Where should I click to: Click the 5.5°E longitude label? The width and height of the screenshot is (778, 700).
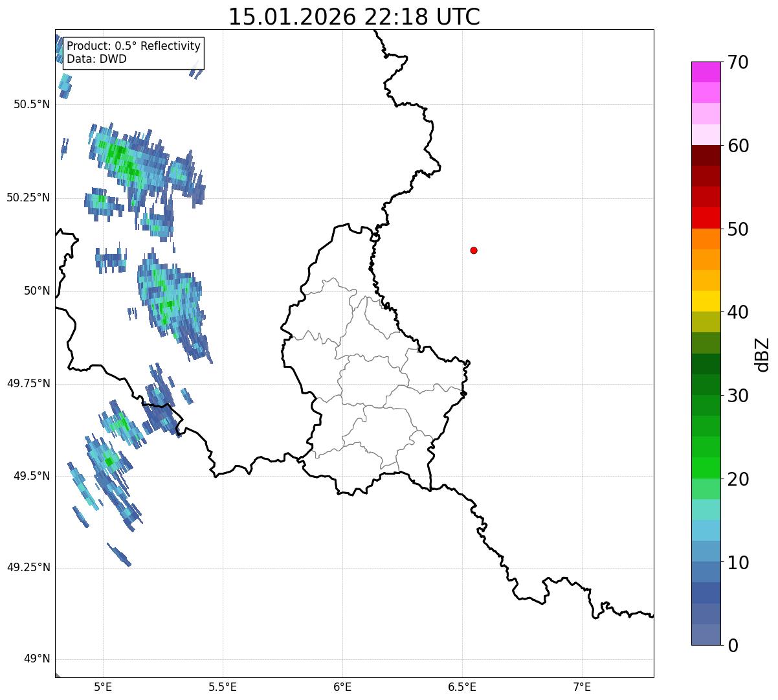pyautogui.click(x=223, y=686)
